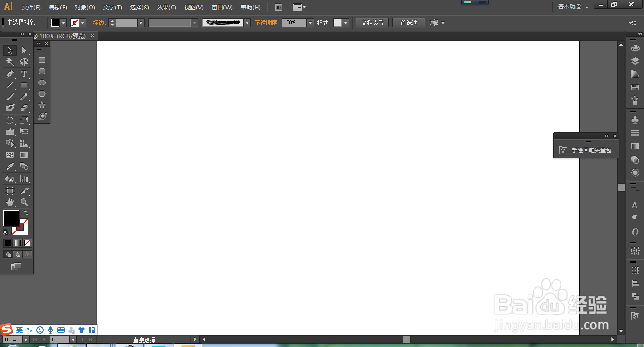The width and height of the screenshot is (644, 347).
Task: Activate the Magic Wand tool
Action: [x=10, y=62]
